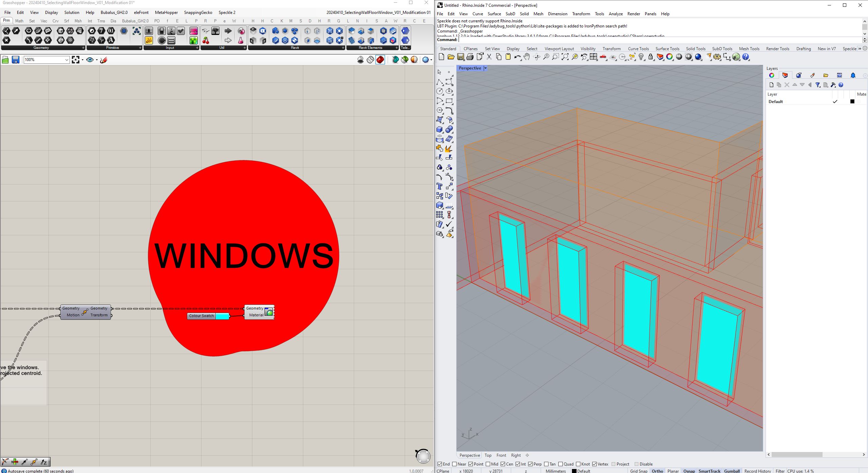This screenshot has width=868, height=473.
Task: Open dropdown arrow next to Zoom Extents icon
Action: coord(82,60)
